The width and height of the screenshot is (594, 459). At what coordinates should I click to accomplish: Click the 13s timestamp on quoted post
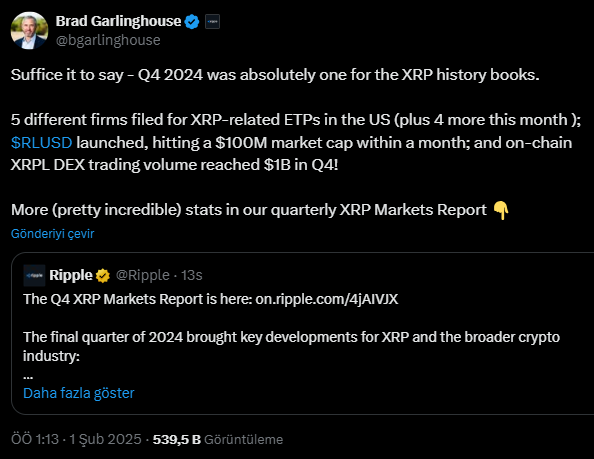tap(192, 275)
